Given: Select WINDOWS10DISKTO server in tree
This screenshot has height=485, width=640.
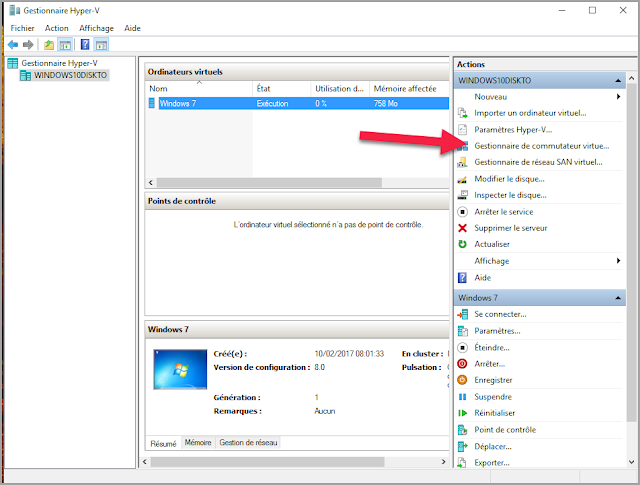Looking at the screenshot, I should point(70,75).
